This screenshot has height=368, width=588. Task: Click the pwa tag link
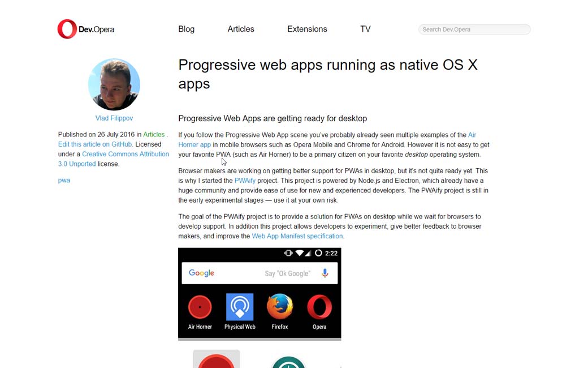64,180
